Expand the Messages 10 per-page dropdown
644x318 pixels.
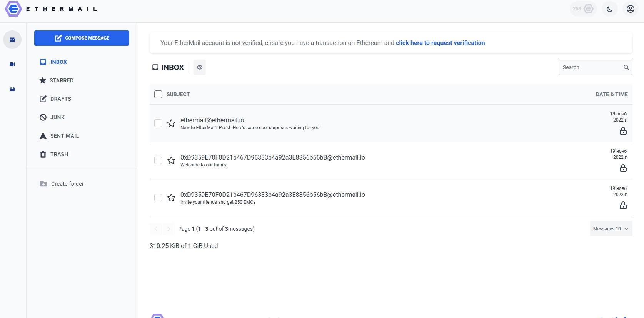611,229
